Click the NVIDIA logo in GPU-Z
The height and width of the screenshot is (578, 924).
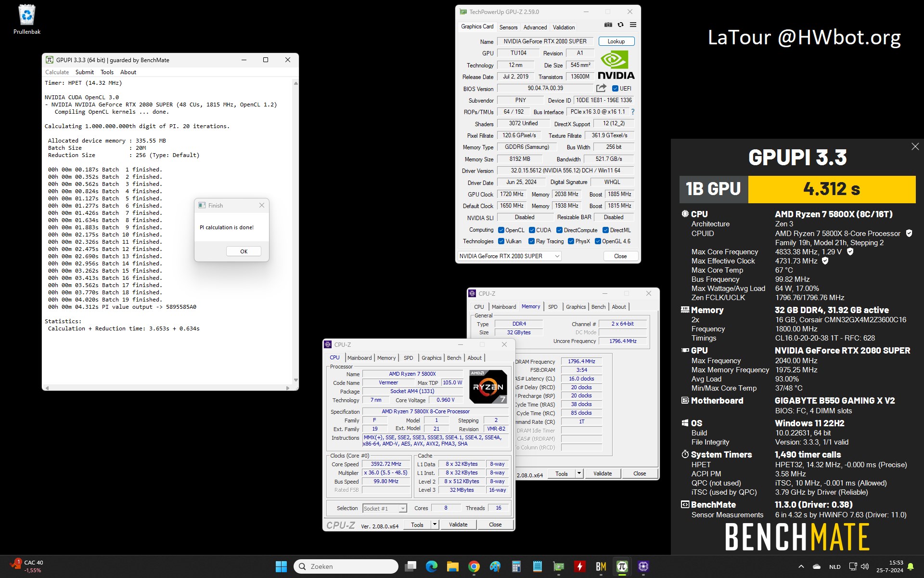[x=616, y=65]
